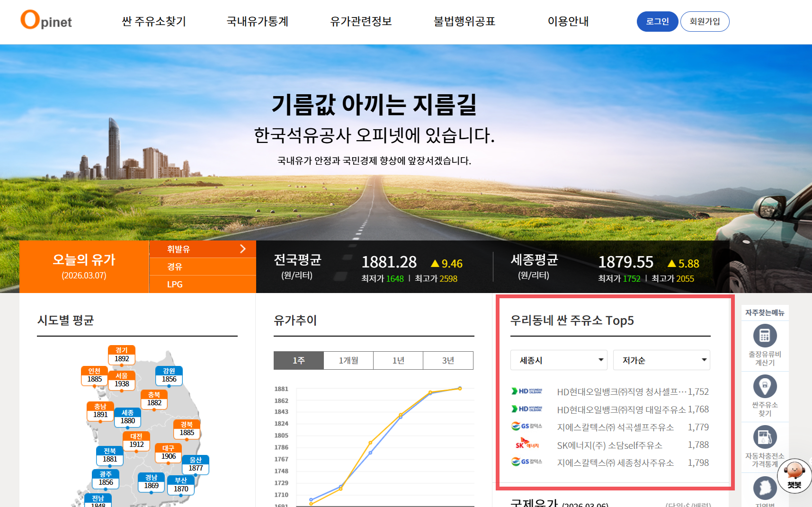Switch price trend chart to 1개월
812x507 pixels.
pyautogui.click(x=348, y=361)
